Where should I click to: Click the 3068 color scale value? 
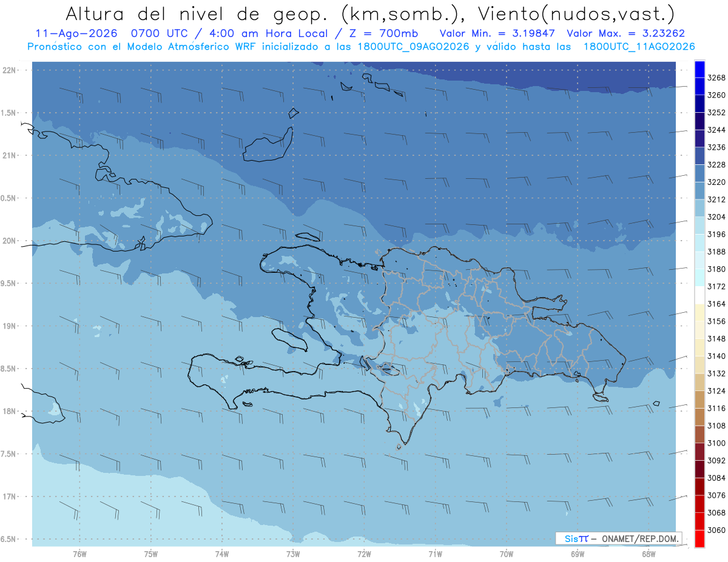pos(716,513)
